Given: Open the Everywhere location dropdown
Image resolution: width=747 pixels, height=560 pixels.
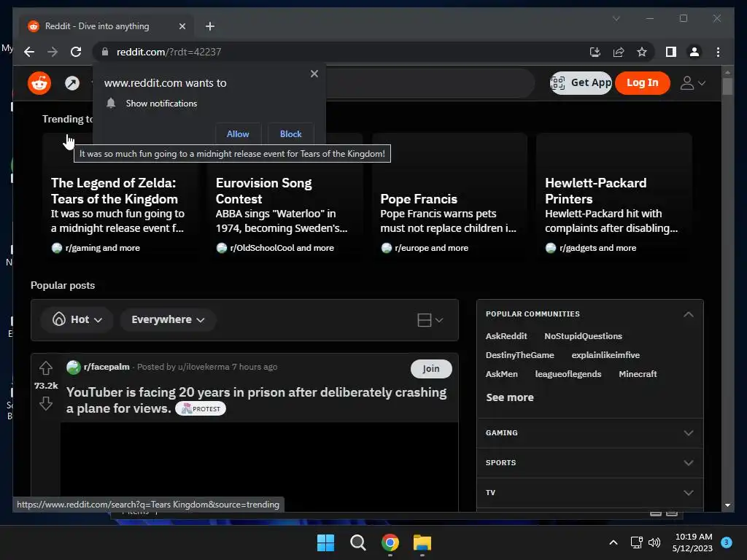Looking at the screenshot, I should coord(168,319).
